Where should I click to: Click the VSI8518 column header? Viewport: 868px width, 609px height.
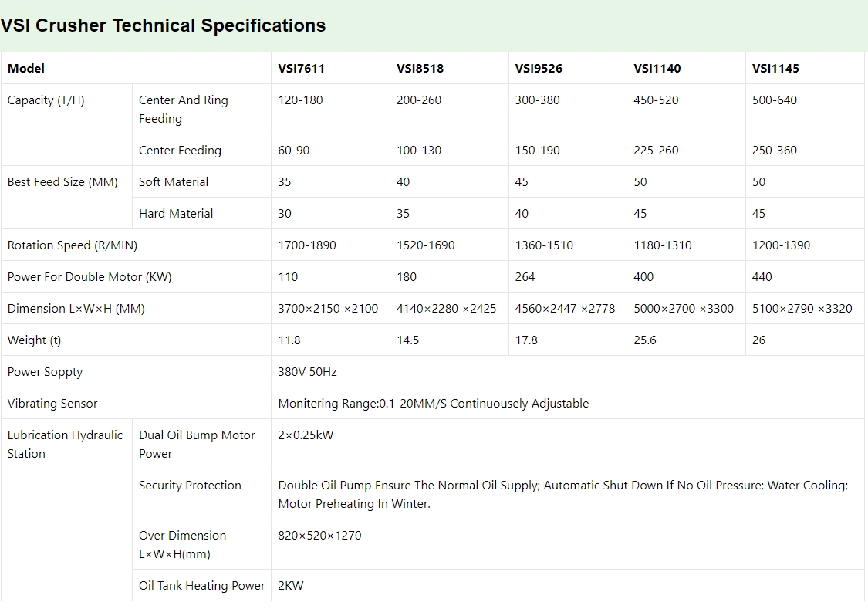(x=420, y=69)
